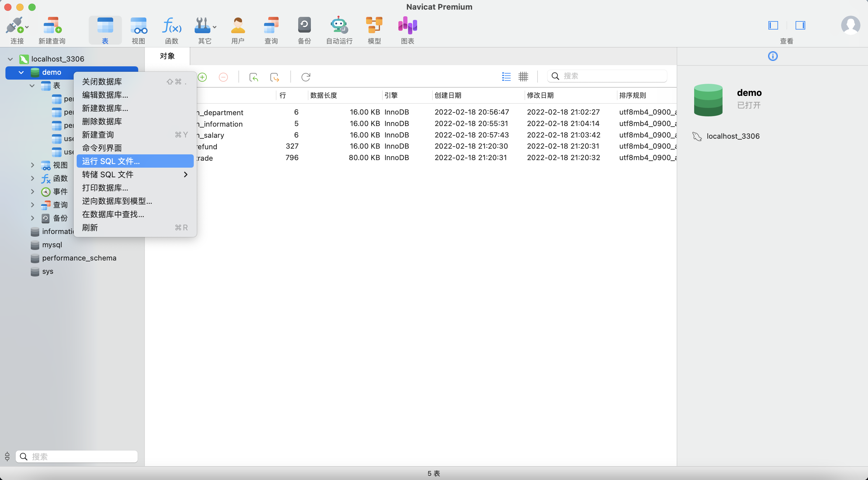Open the 转储 SQL 文件 submenu arrow
Image resolution: width=868 pixels, height=480 pixels.
[185, 174]
